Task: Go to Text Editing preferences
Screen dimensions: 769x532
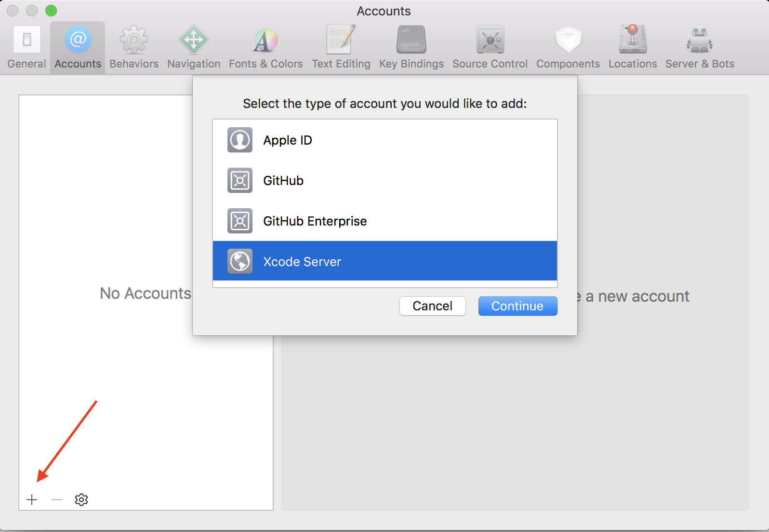Action: point(341,48)
